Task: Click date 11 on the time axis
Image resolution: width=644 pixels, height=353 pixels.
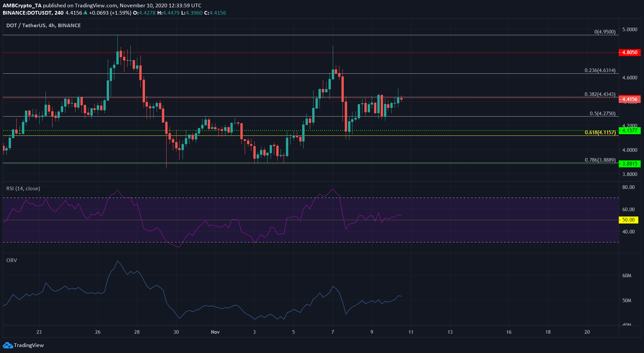Action: [x=411, y=332]
